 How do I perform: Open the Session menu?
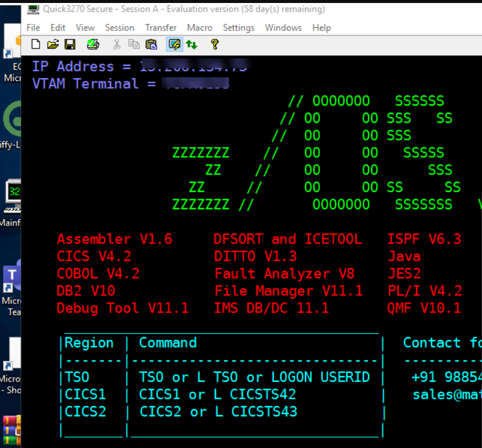click(119, 28)
